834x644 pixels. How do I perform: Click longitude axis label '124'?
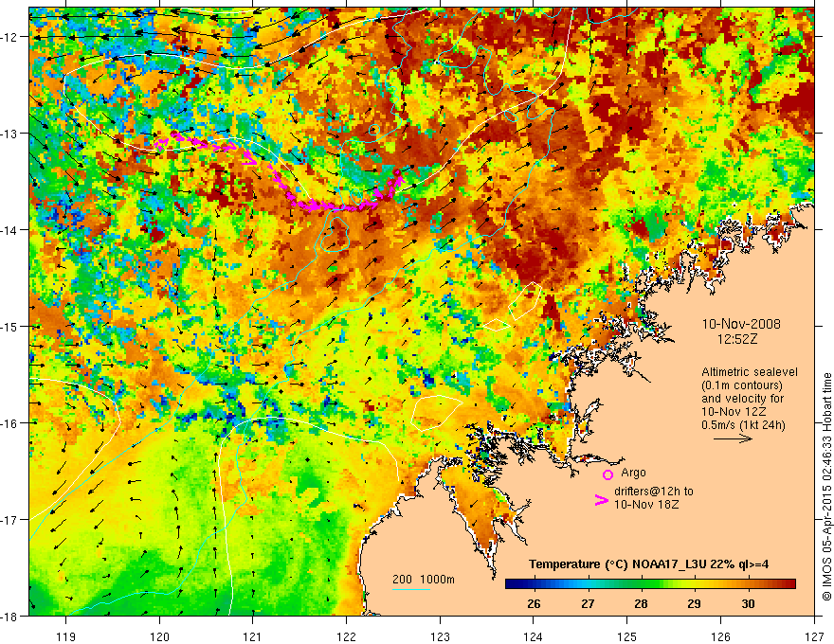tap(534, 636)
